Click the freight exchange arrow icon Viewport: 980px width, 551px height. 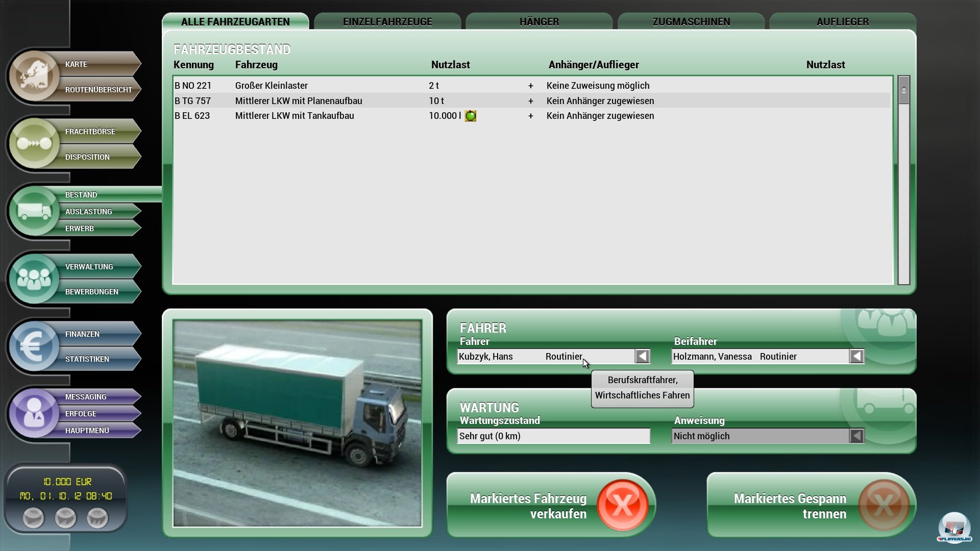(x=34, y=143)
